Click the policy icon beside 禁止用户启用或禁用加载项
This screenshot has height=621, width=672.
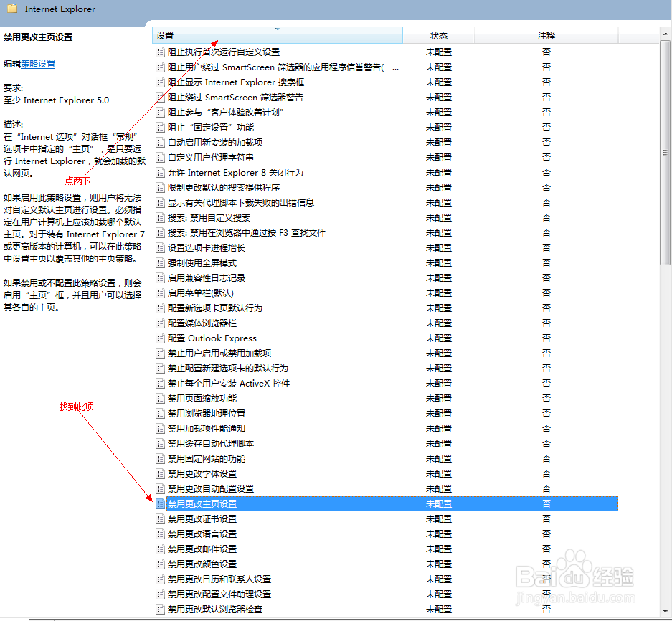[160, 354]
